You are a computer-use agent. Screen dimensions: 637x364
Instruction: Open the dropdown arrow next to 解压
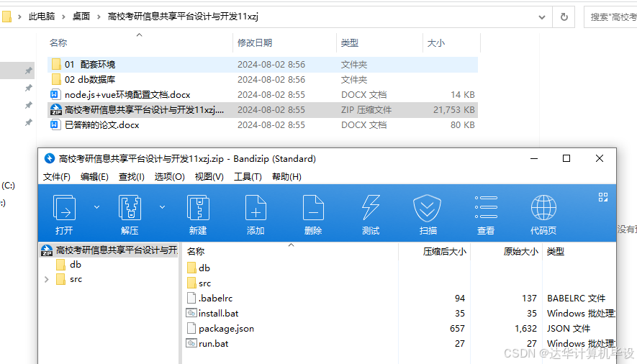[162, 207]
